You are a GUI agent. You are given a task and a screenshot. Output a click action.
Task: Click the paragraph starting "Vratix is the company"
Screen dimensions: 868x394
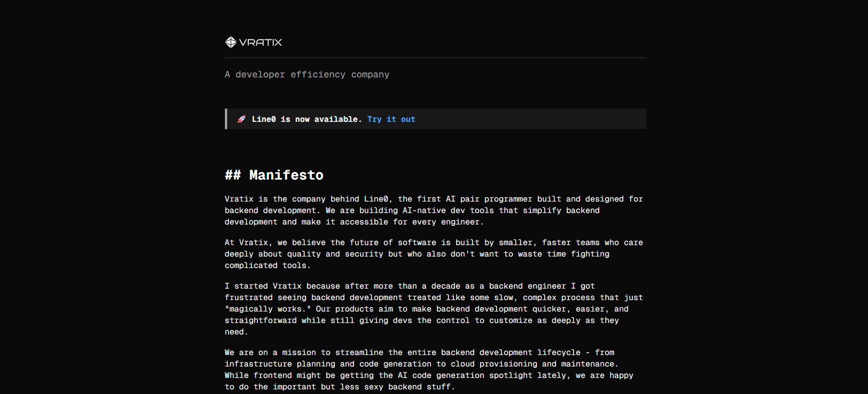pyautogui.click(x=434, y=210)
